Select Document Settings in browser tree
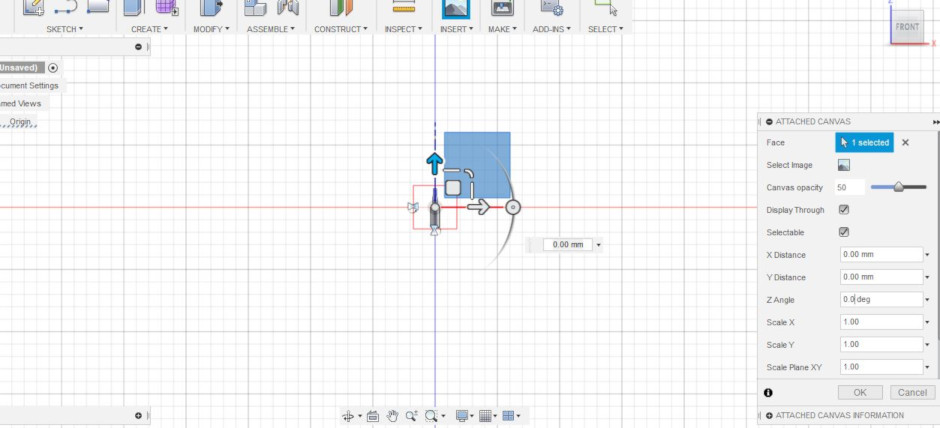 (29, 86)
